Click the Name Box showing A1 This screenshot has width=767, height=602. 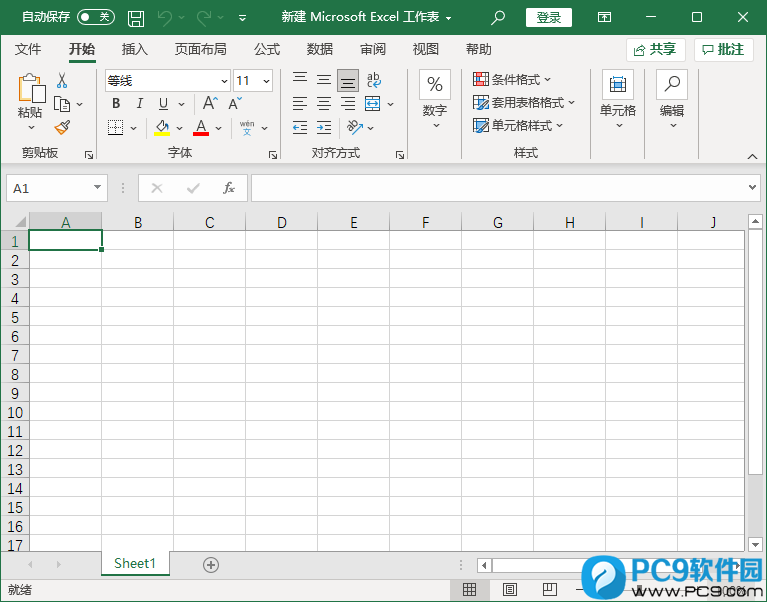pos(57,188)
